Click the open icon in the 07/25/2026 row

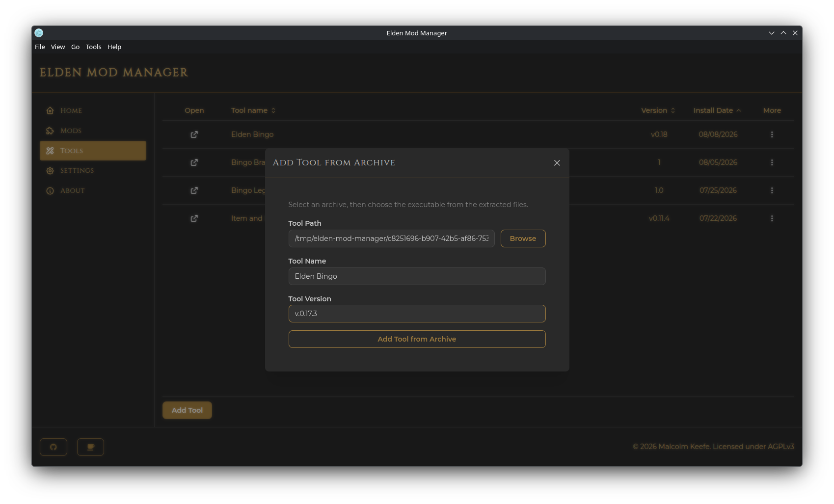(194, 190)
